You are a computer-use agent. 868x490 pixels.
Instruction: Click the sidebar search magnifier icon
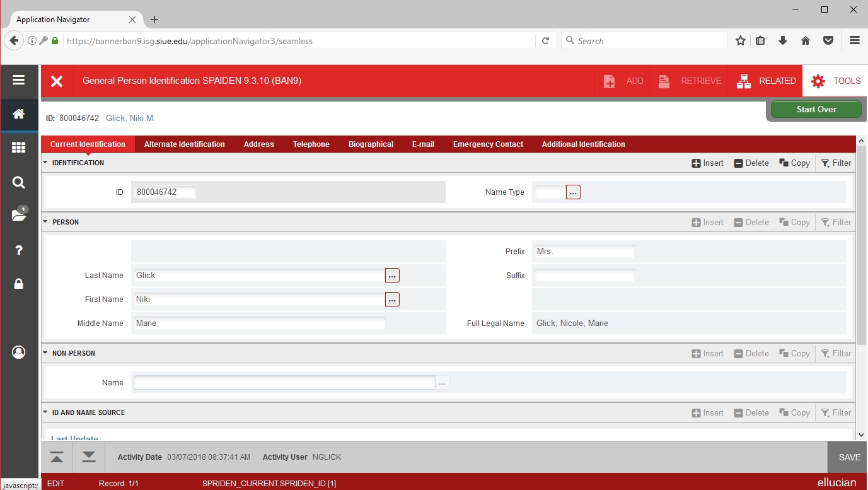18,183
